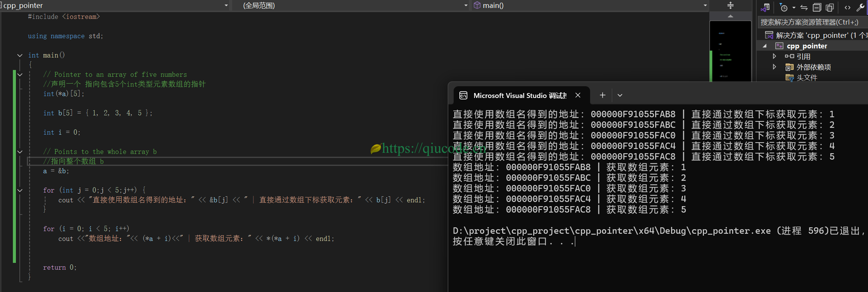This screenshot has height=292, width=868.
Task: Click the 'for (i = 0; i < 5; i++)' line
Action: [x=86, y=229]
